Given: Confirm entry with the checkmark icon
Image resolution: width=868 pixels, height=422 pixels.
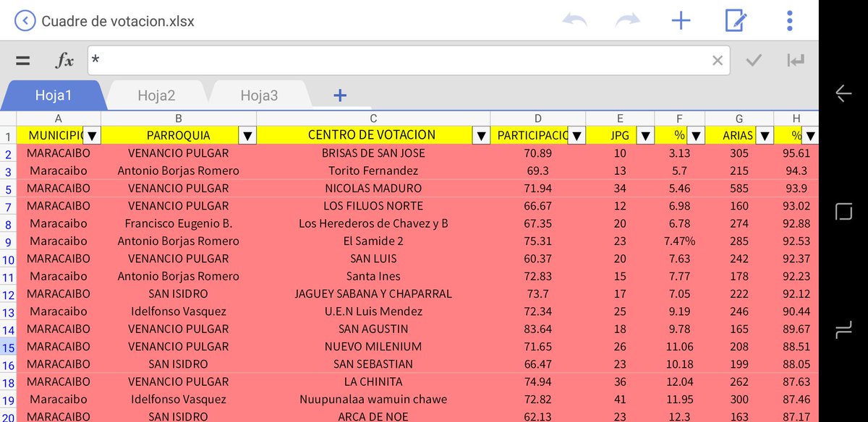Looking at the screenshot, I should (754, 61).
